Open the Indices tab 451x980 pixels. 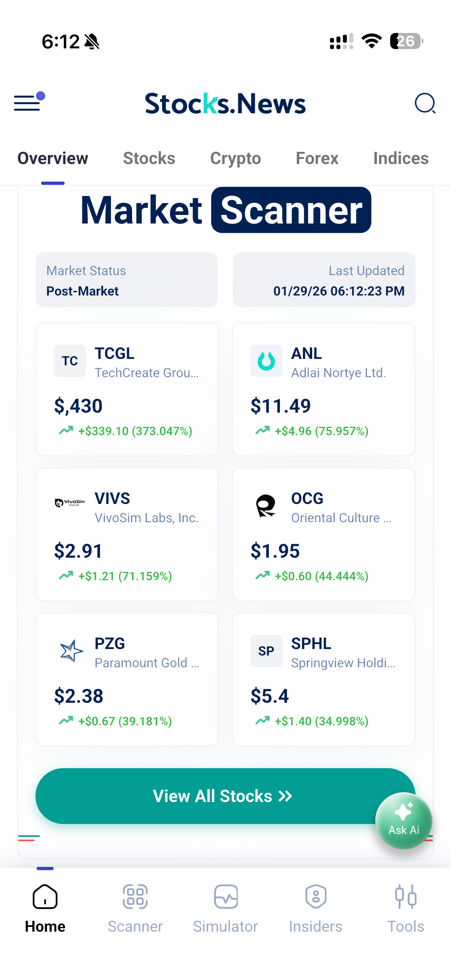click(x=401, y=158)
